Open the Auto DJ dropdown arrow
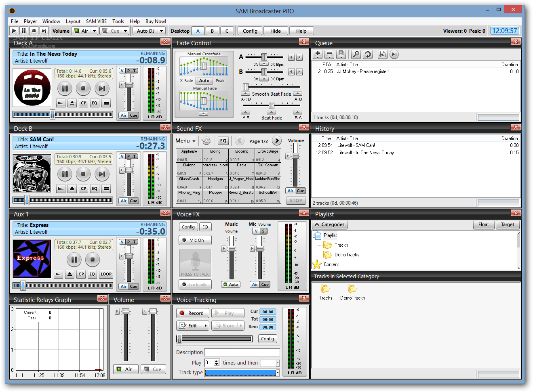The width and height of the screenshot is (533, 392). pos(161,31)
